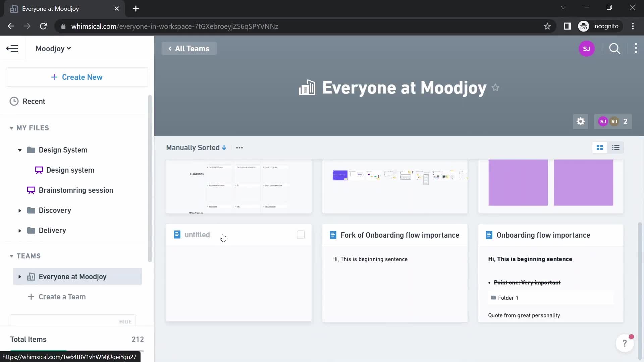
Task: Click HIDE in the sidebar panel
Action: tap(125, 322)
